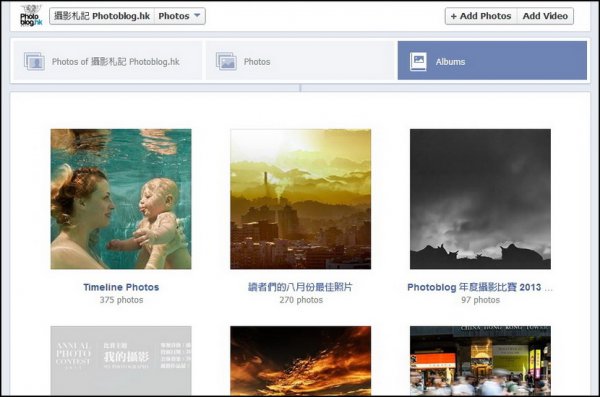Click the + Add Photos button
This screenshot has width=600, height=397.
click(481, 16)
